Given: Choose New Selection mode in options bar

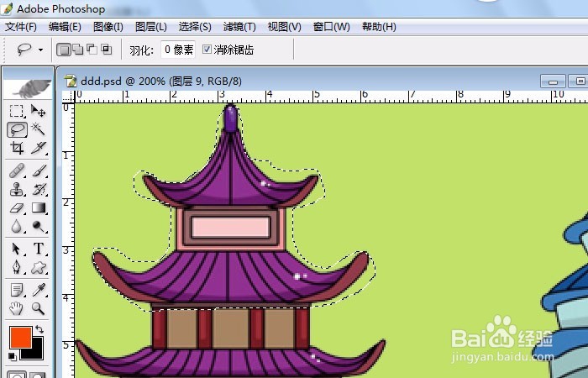Looking at the screenshot, I should [64, 50].
